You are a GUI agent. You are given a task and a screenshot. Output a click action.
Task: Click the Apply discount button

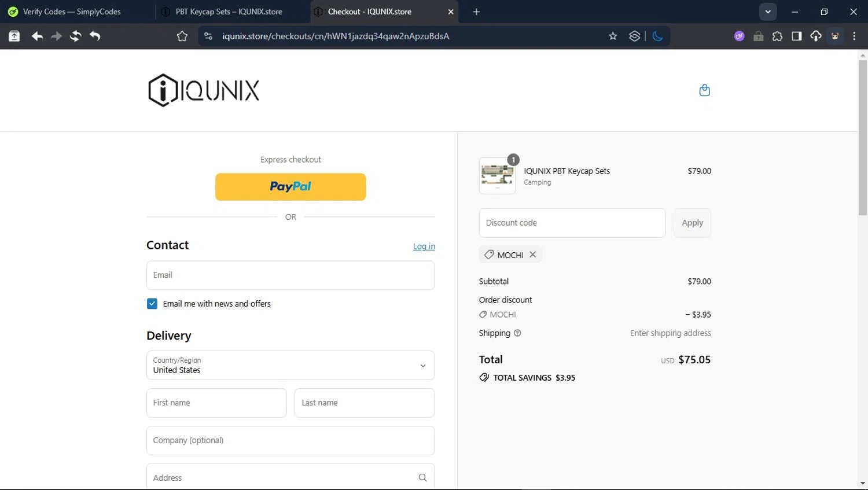coord(692,223)
